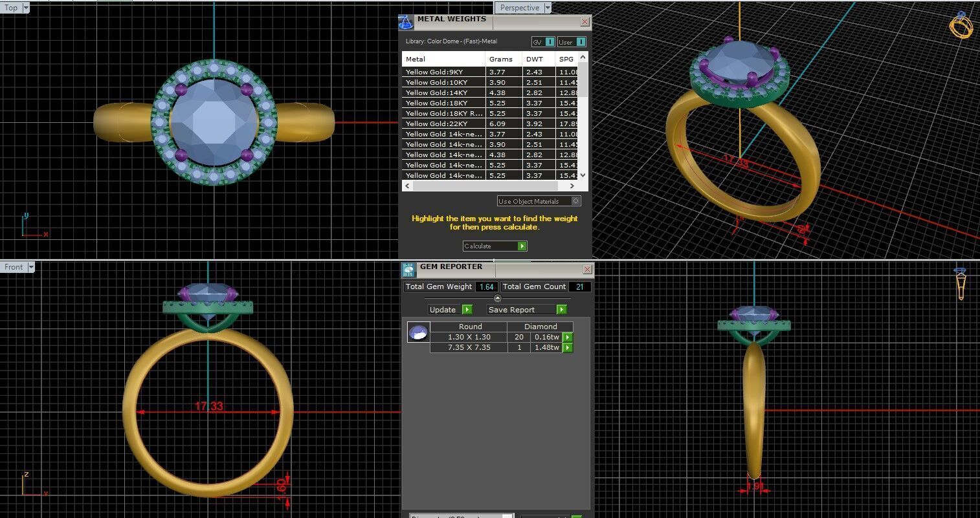
Task: Sort by the SPG column header
Action: click(x=567, y=59)
